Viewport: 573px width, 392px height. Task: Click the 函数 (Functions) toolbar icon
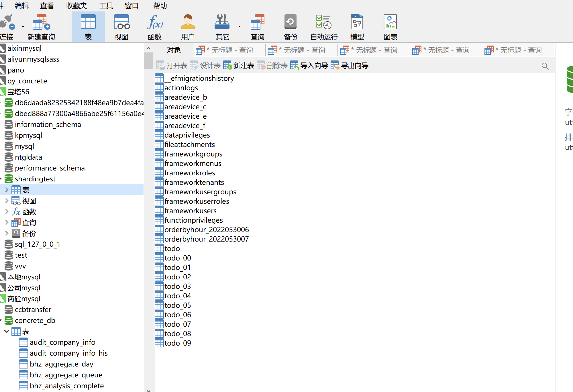[155, 27]
